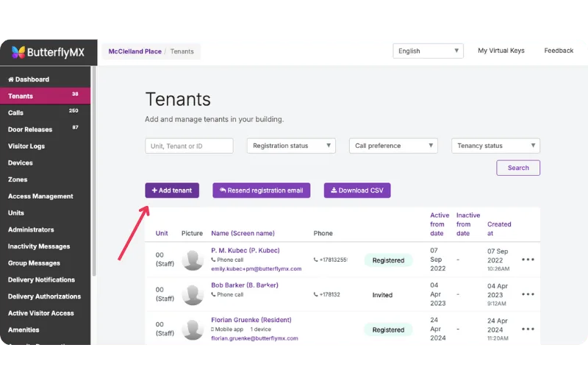Image resolution: width=588 pixels, height=392 pixels.
Task: Sort by the Unit column header
Action: [162, 233]
